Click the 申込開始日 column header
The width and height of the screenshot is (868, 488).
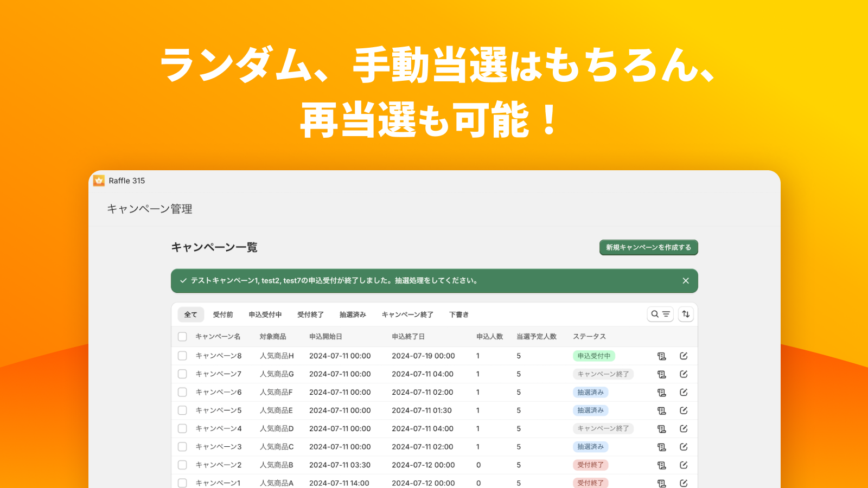click(325, 337)
